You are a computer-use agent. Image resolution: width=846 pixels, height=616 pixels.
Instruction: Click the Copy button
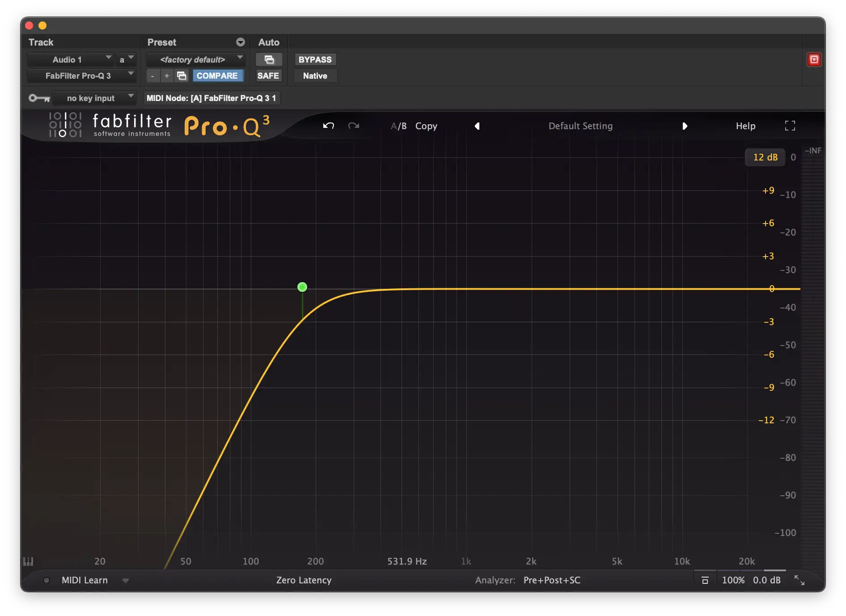click(426, 126)
